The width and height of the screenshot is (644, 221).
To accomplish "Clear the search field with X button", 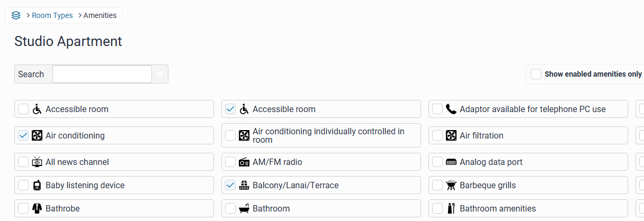I will (160, 75).
